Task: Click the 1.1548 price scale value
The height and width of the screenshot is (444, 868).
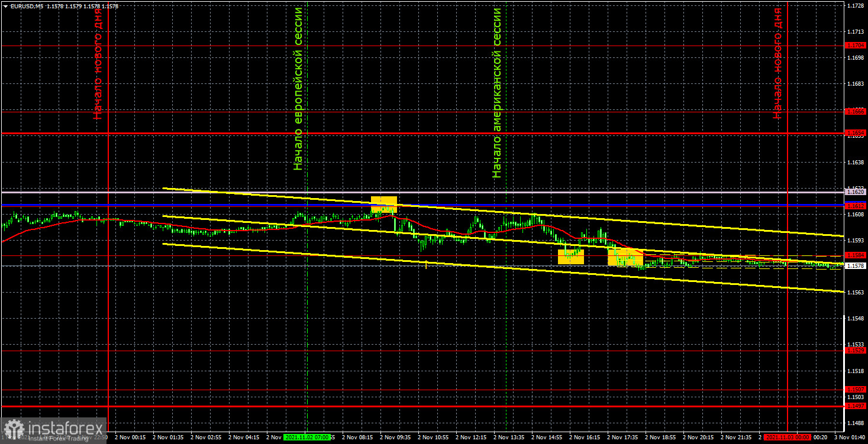Action: [x=856, y=318]
